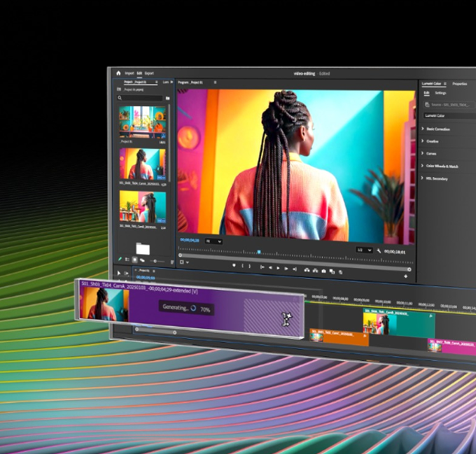Step forward one frame
The width and height of the screenshot is (476, 454).
click(x=286, y=269)
